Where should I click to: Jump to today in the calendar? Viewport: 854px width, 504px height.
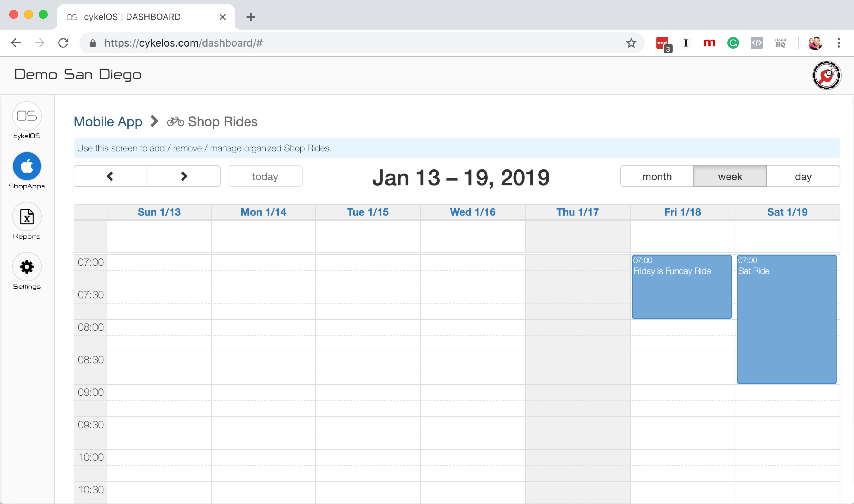tap(265, 176)
